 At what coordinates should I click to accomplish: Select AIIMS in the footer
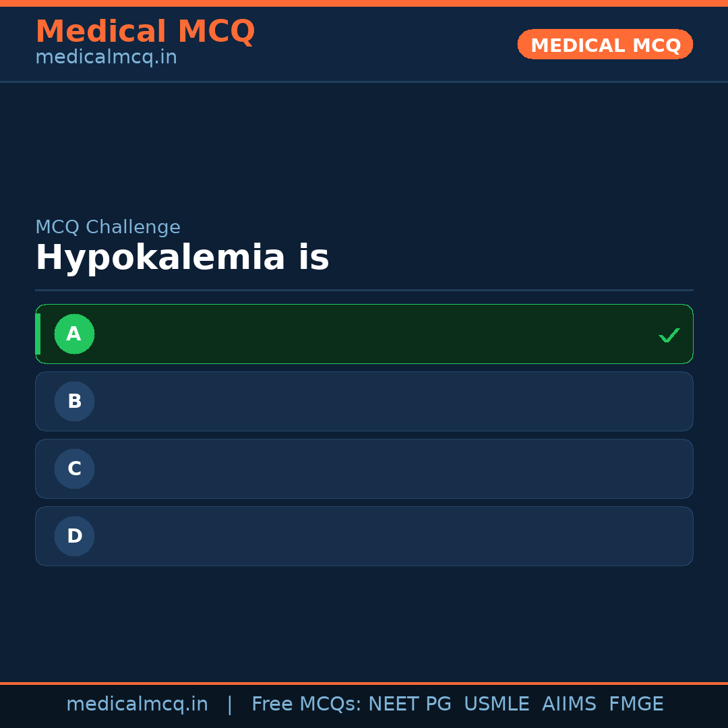(569, 704)
